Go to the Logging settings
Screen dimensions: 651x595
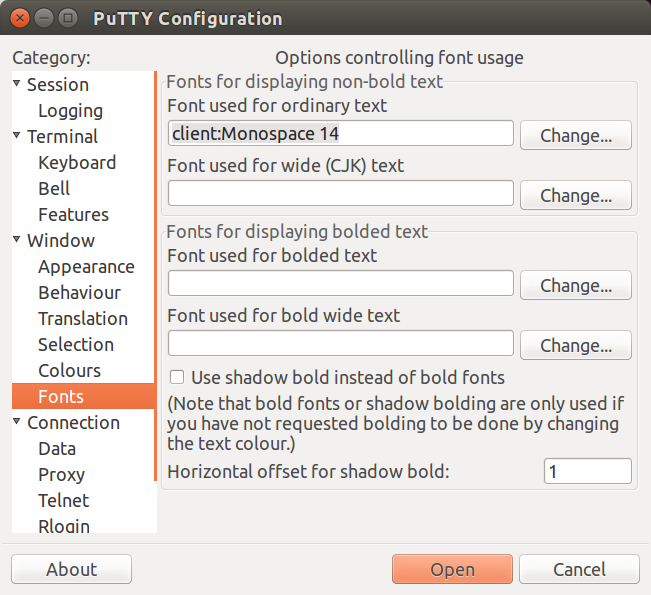click(x=71, y=111)
